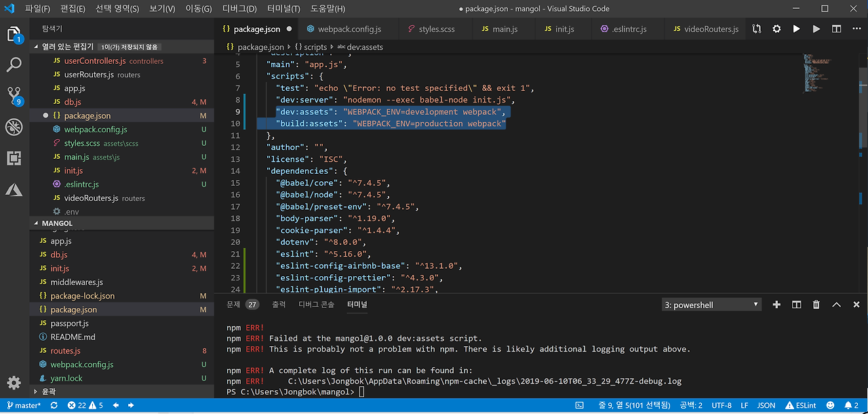Image resolution: width=868 pixels, height=414 pixels.
Task: Open the Search view in activity bar
Action: point(14,65)
